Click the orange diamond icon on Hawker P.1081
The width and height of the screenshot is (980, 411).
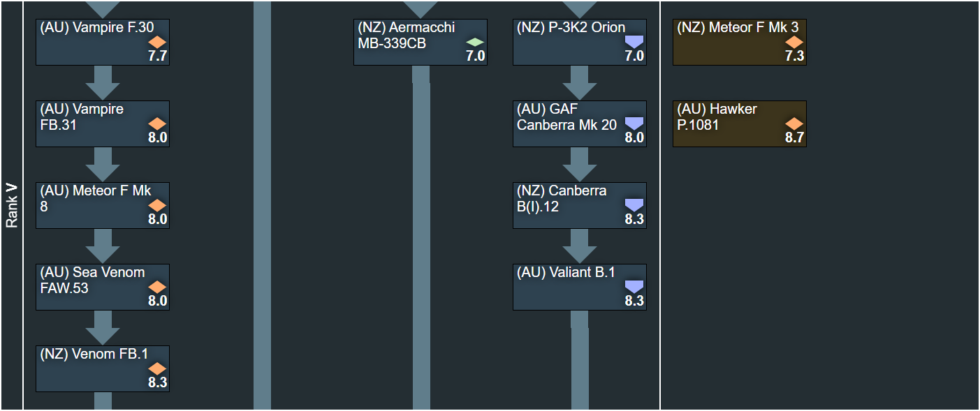[x=794, y=124]
